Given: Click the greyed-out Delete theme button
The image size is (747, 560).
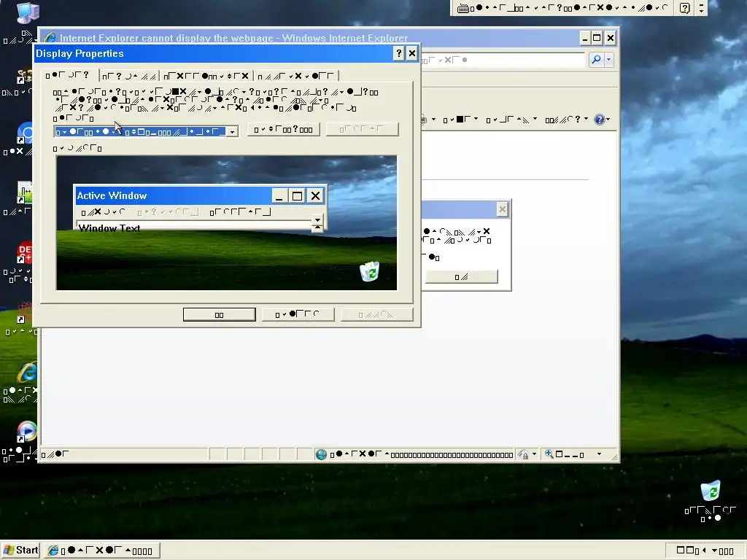Looking at the screenshot, I should tap(362, 130).
